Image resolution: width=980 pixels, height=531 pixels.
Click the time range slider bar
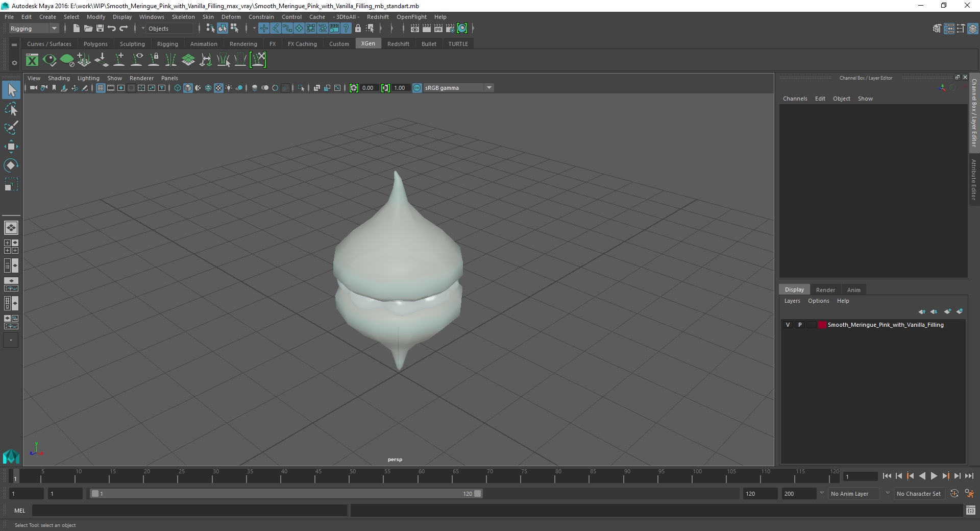point(285,494)
